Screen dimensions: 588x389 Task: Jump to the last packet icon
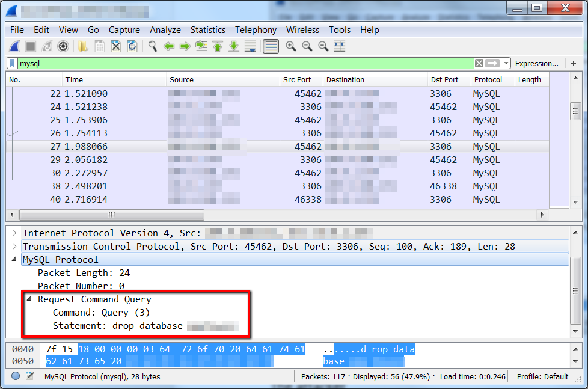(x=234, y=46)
